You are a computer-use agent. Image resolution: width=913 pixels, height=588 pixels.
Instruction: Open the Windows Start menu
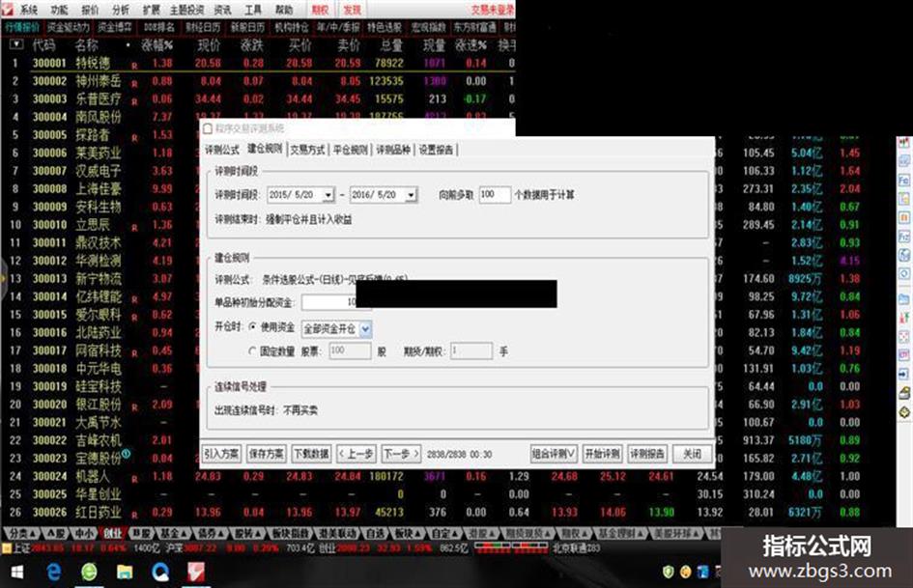(x=17, y=573)
